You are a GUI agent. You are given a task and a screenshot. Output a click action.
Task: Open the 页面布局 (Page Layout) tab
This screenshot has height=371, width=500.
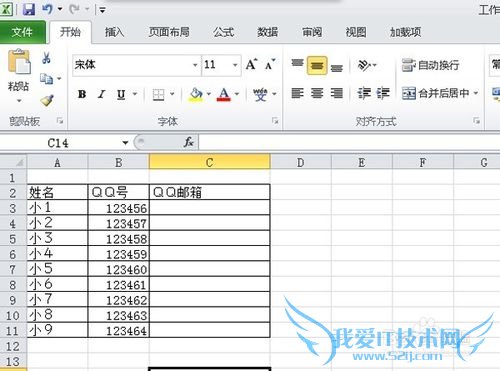click(169, 32)
